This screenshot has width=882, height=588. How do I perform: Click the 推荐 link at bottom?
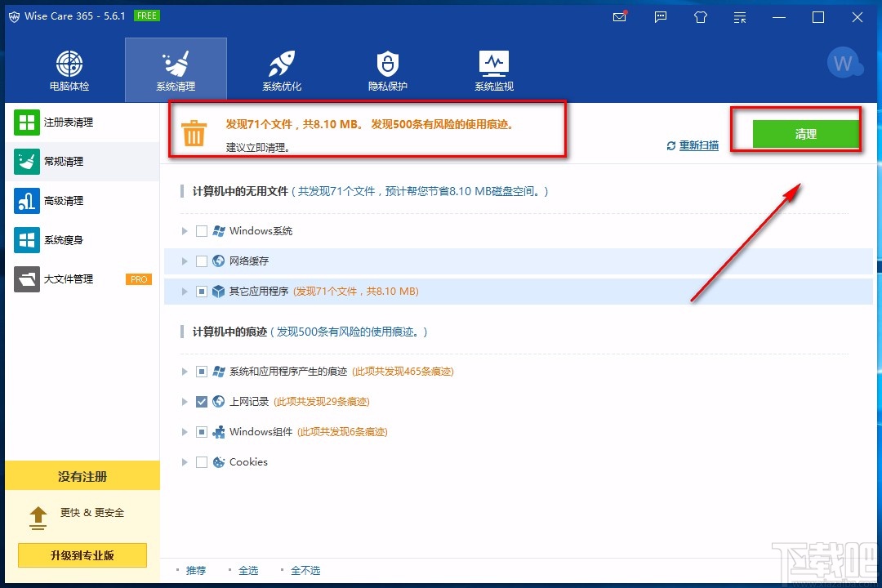click(196, 571)
